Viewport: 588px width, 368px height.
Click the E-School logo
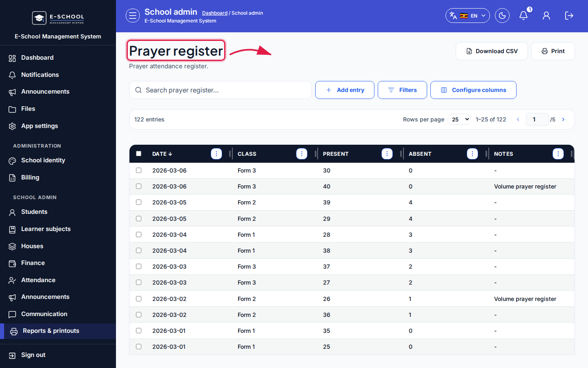point(58,18)
